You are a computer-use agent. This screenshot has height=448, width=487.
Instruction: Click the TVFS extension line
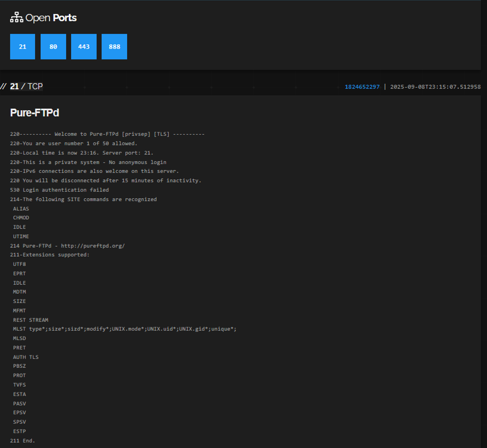pos(19,384)
